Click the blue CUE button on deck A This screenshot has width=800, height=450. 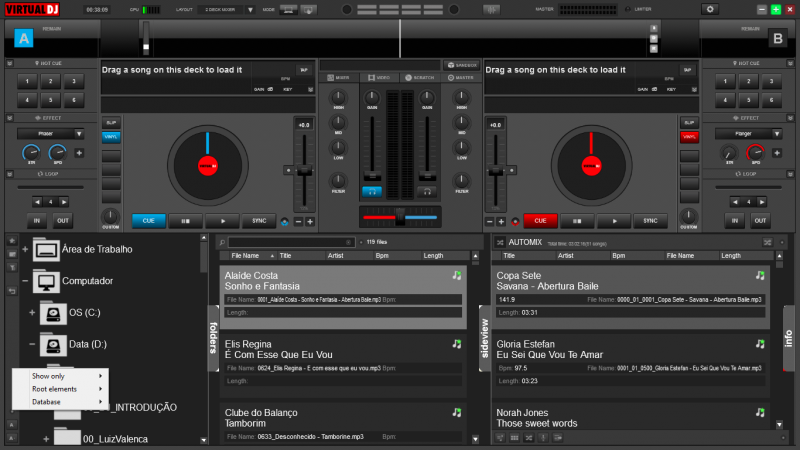coord(148,221)
